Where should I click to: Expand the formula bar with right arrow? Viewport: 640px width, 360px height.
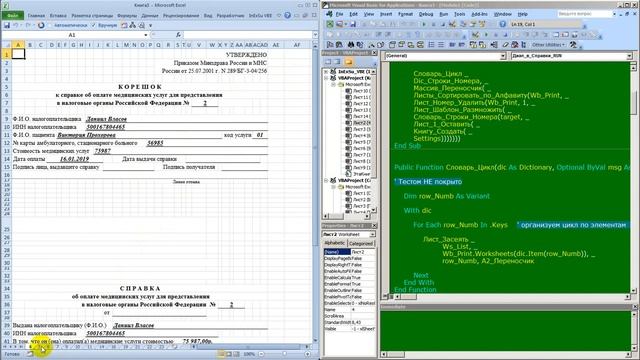pyautogui.click(x=315, y=35)
